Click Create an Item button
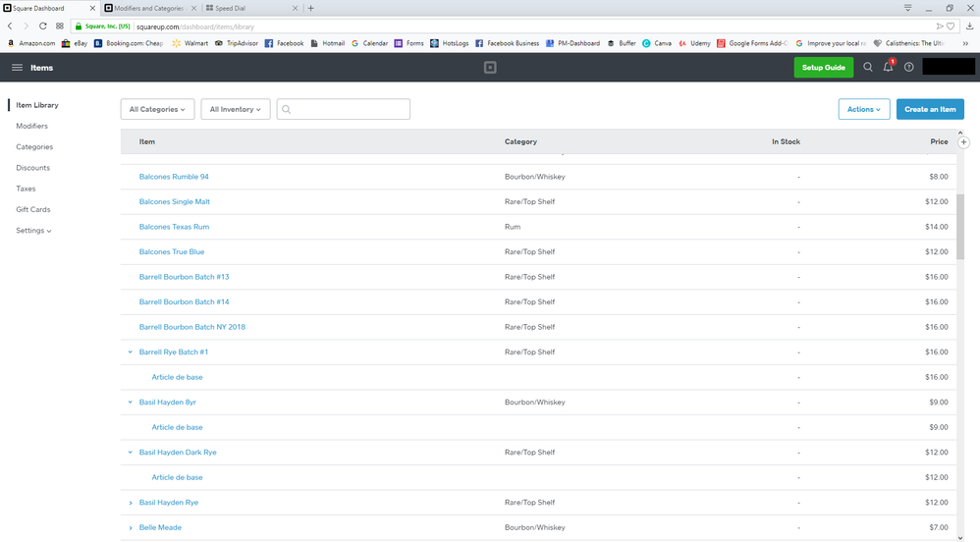Viewport: 980px width, 542px height. click(930, 109)
